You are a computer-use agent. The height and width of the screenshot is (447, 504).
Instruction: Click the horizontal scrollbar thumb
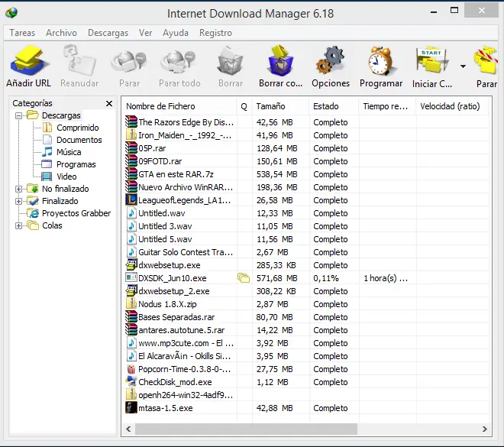(x=246, y=429)
